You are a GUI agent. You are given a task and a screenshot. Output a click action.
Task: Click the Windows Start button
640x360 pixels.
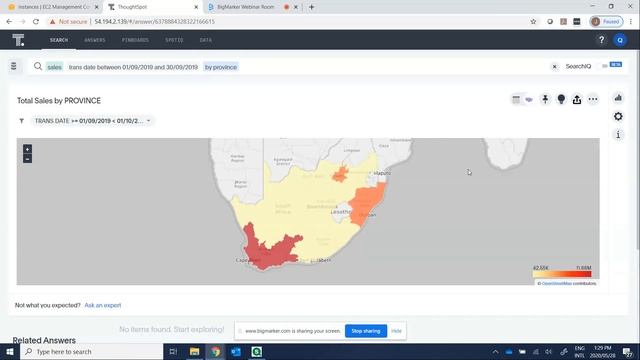10,351
